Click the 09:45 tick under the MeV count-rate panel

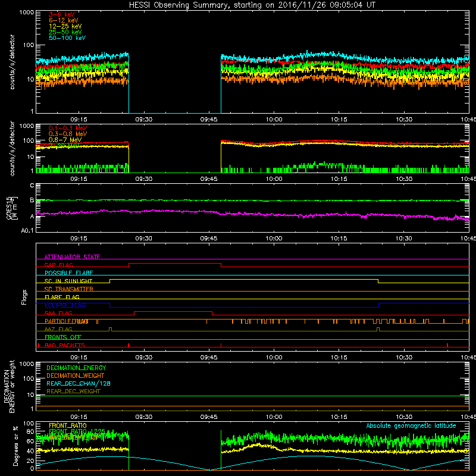coord(209,179)
